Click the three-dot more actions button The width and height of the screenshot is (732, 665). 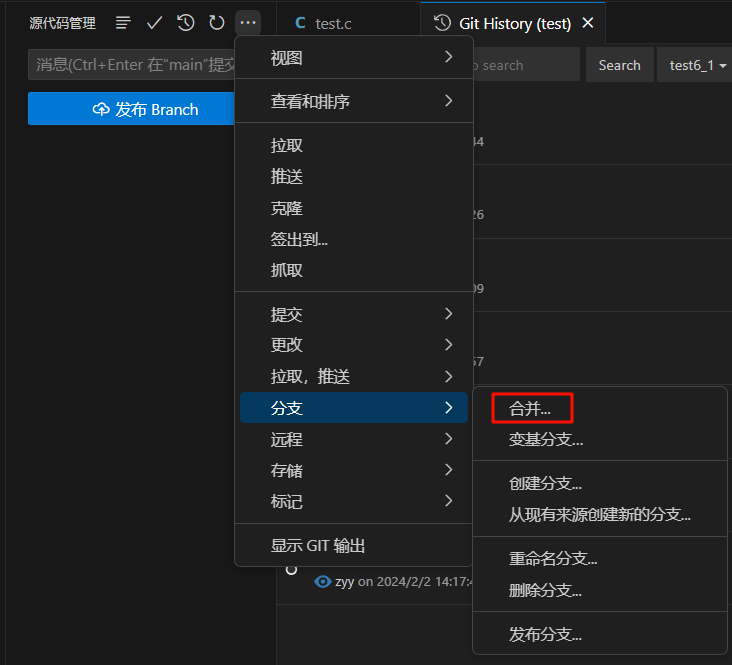click(248, 22)
